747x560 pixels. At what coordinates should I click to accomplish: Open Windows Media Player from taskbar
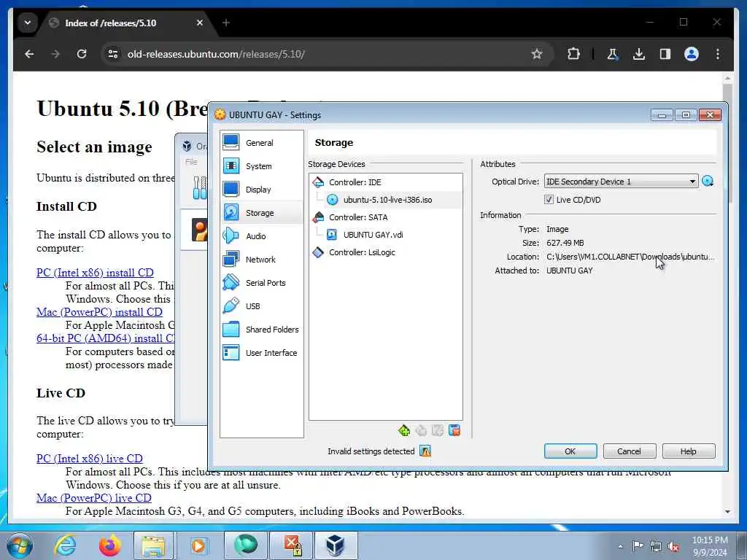198,545
